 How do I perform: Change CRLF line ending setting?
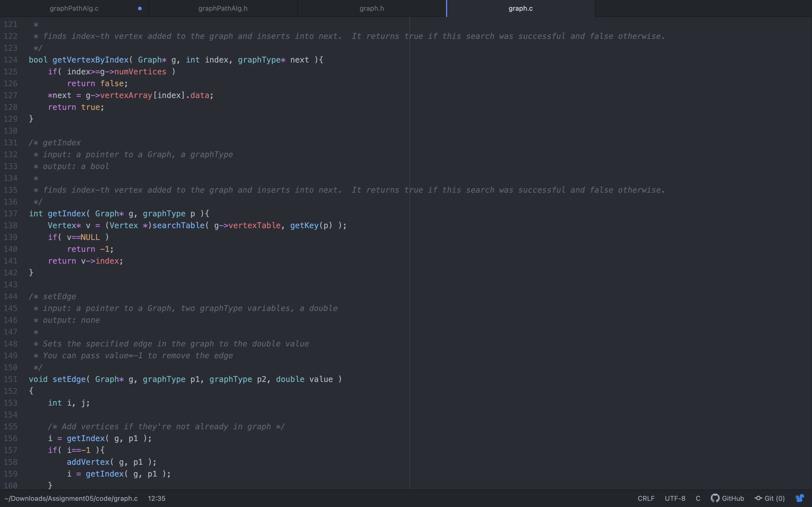click(646, 498)
